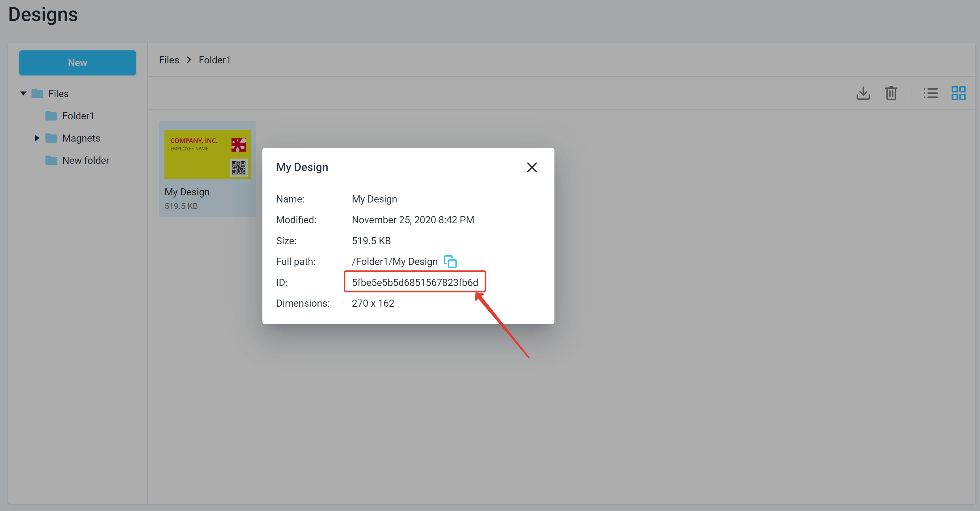Expand the Magnets folder arrow
Image resolution: width=980 pixels, height=511 pixels.
[x=37, y=138]
